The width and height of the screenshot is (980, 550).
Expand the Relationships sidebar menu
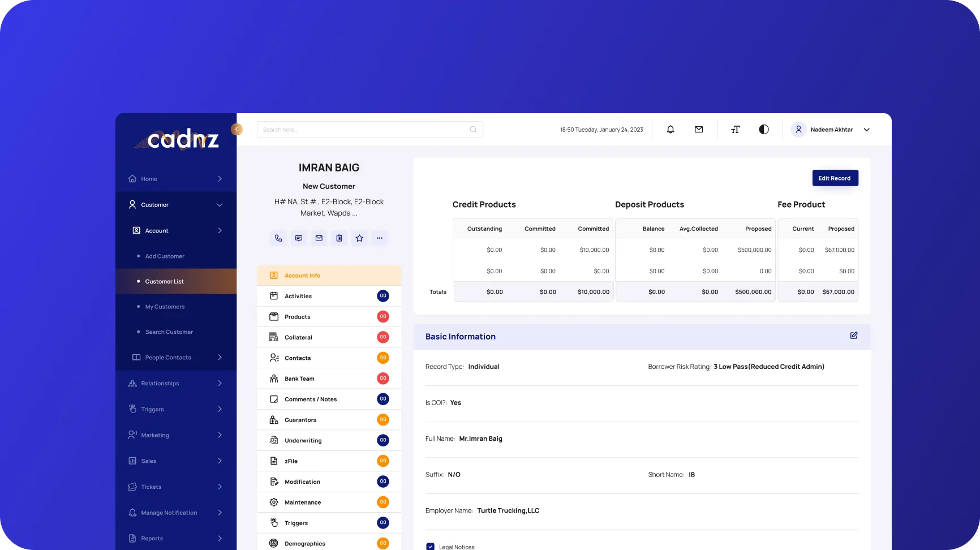tap(220, 384)
